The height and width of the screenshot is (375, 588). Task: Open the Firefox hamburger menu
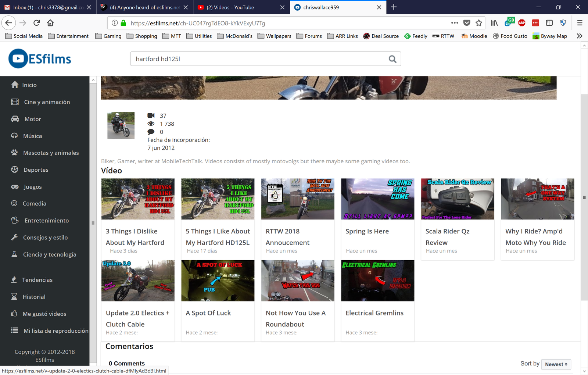(580, 23)
